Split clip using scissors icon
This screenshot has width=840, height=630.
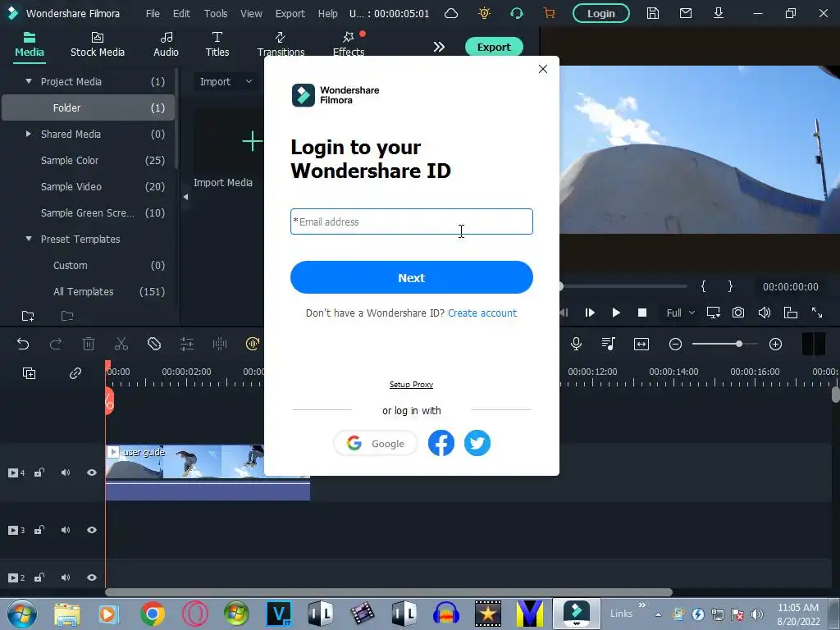pos(121,344)
